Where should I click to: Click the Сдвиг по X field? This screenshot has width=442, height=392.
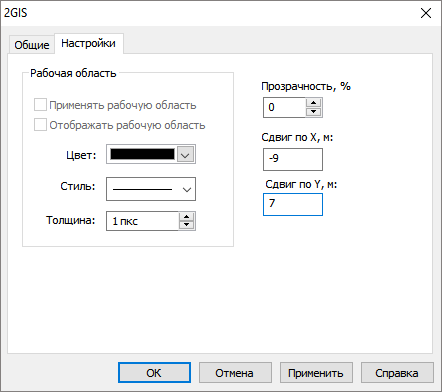293,159
